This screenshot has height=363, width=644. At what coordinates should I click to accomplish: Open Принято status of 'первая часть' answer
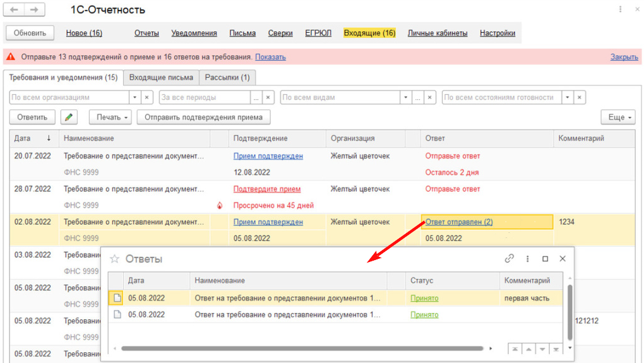(424, 298)
